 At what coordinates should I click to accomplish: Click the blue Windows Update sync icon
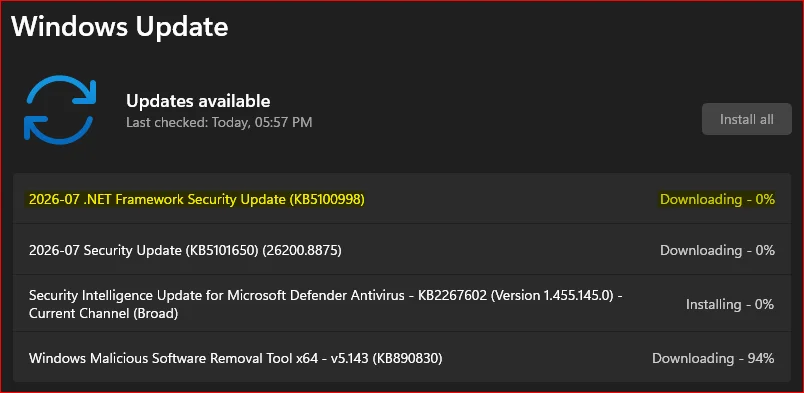pos(59,110)
